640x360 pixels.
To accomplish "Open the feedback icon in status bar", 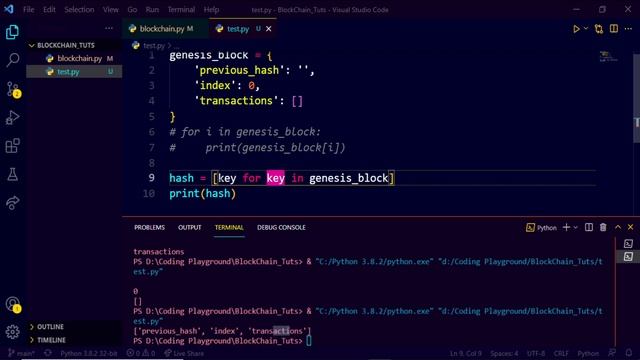I will [x=612, y=353].
